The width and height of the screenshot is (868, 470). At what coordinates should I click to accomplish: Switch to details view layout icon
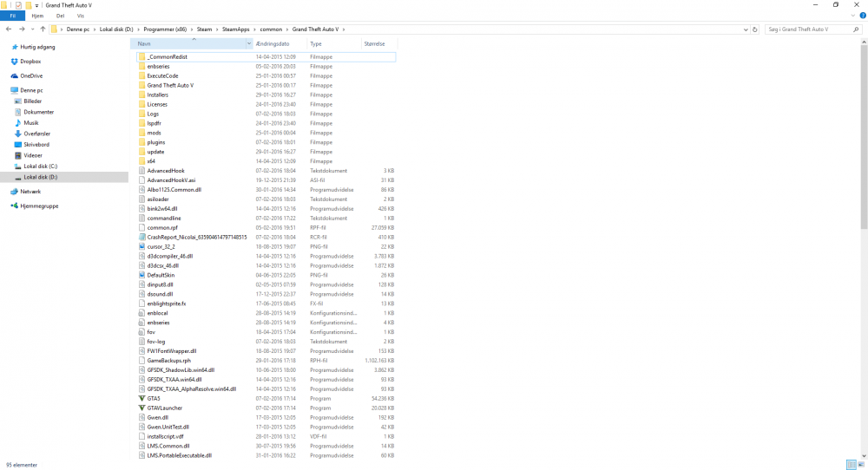point(852,465)
